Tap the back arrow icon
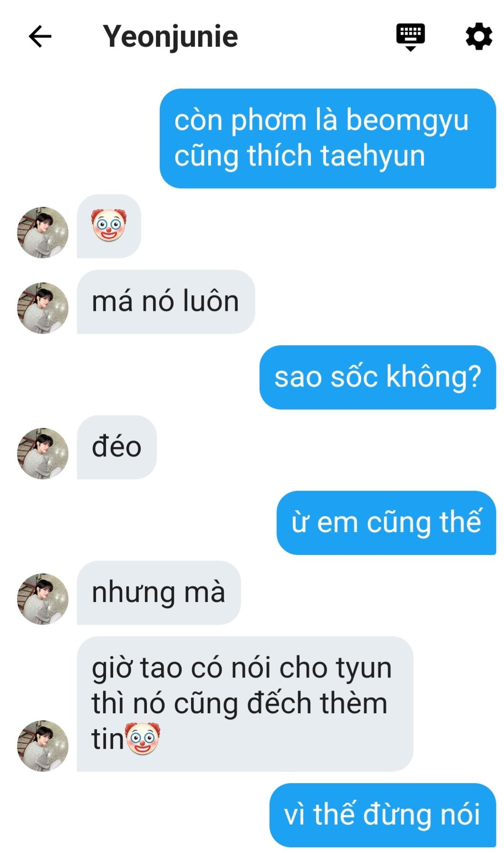The width and height of the screenshot is (504, 853). (40, 37)
